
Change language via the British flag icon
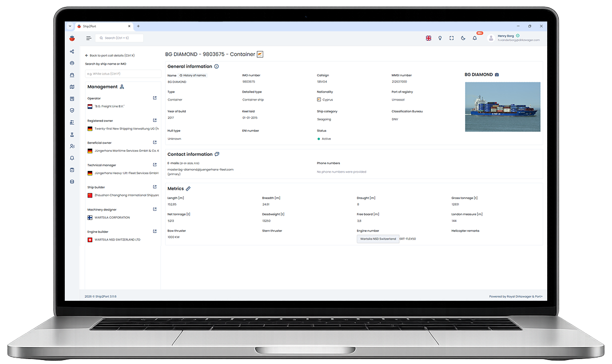428,37
